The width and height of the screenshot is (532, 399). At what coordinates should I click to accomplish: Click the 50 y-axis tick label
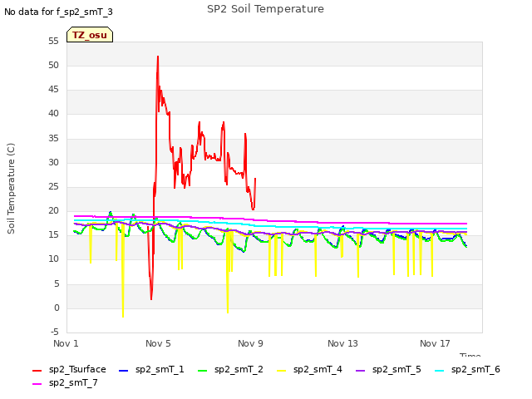point(53,65)
